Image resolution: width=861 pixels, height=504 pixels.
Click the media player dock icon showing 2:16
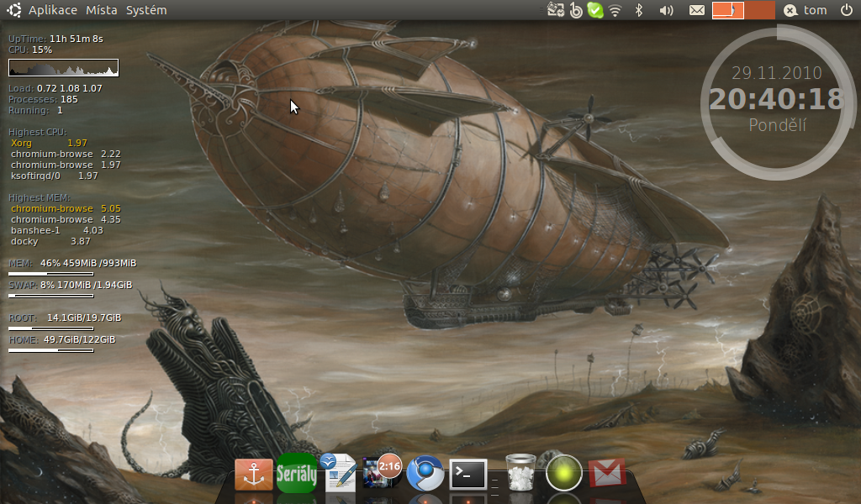pyautogui.click(x=381, y=471)
